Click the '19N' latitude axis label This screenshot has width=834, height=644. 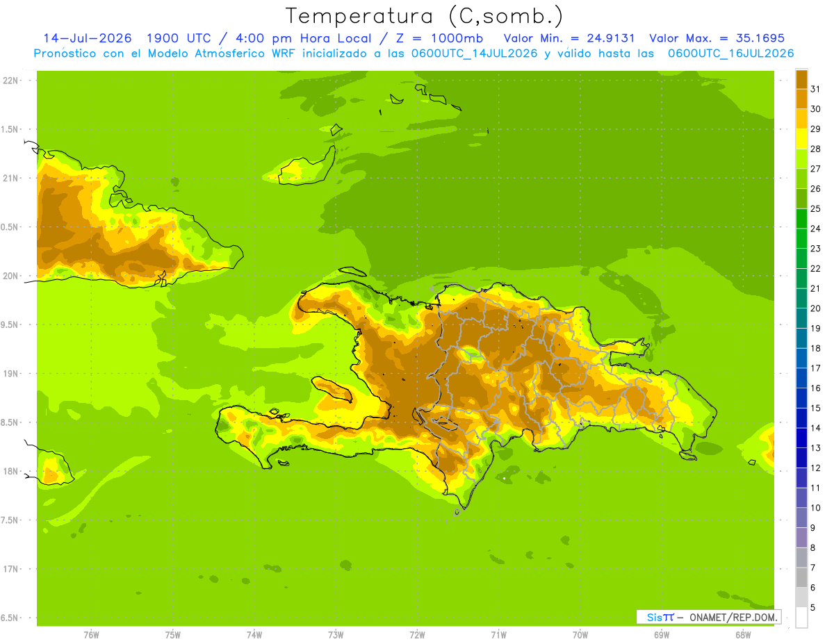coord(10,374)
